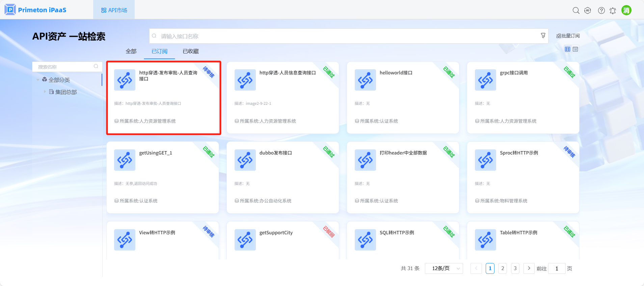
Task: Click the filter funnel icon in search bar
Action: 543,35
